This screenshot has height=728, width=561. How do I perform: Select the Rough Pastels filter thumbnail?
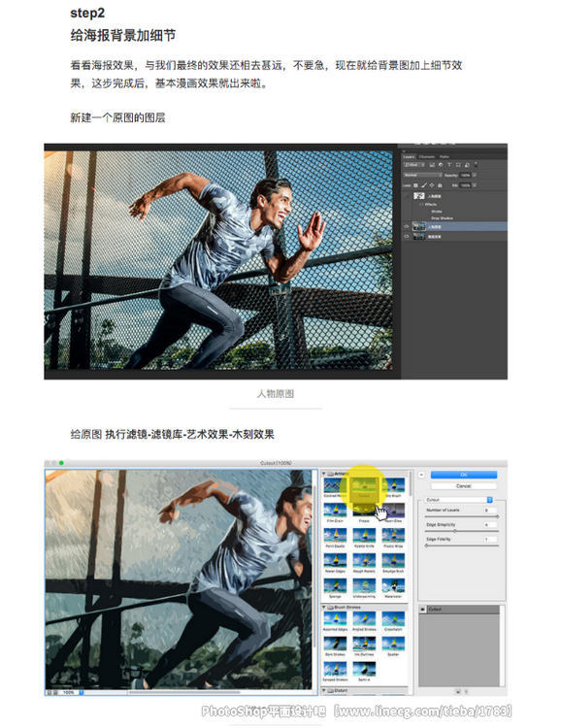[x=364, y=560]
